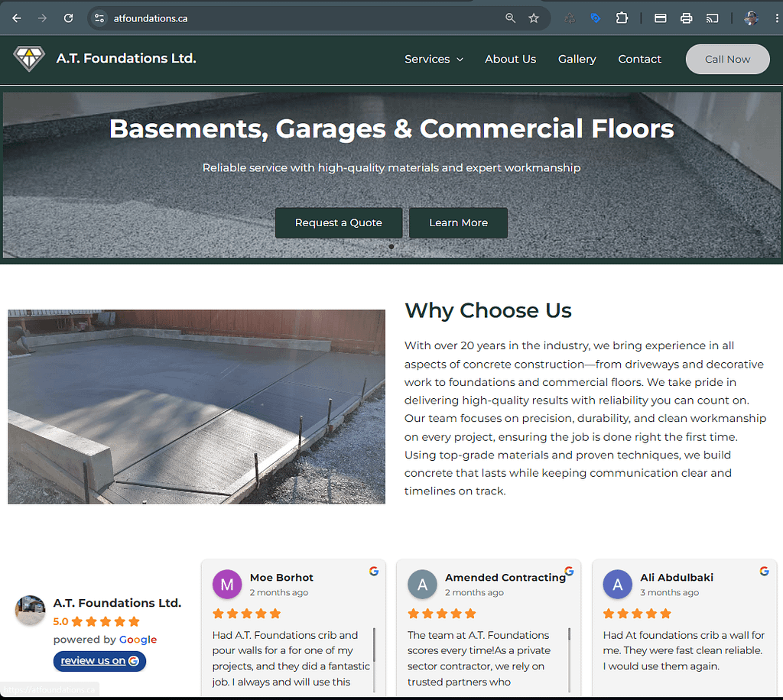Viewport: 783px width, 700px height.
Task: Open the zoom magnifier icon in the address bar
Action: (510, 18)
